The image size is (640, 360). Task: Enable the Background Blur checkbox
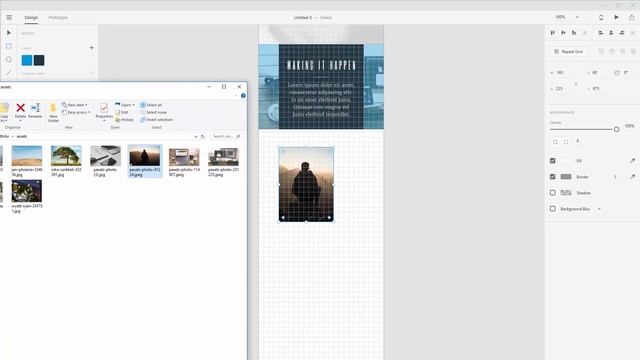tap(553, 209)
